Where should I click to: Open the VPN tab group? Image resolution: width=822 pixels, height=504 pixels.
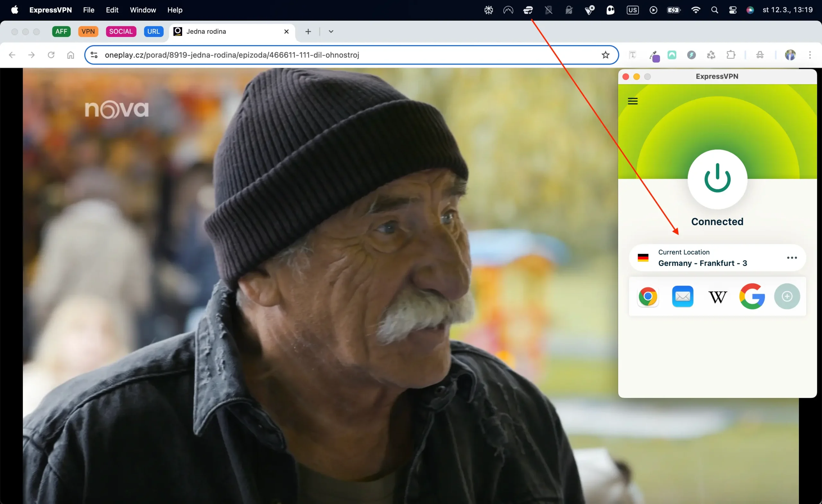tap(88, 31)
